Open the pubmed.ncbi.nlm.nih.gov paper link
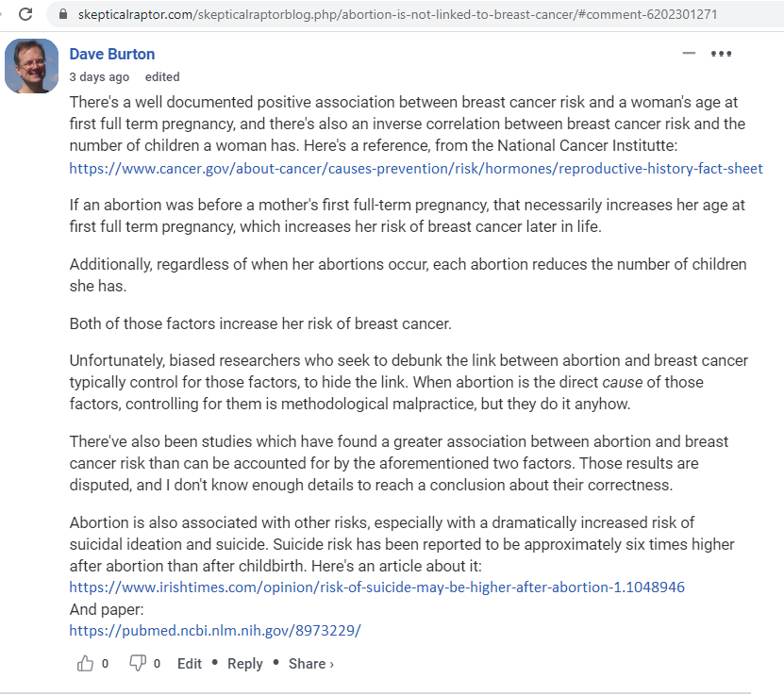 (x=215, y=630)
